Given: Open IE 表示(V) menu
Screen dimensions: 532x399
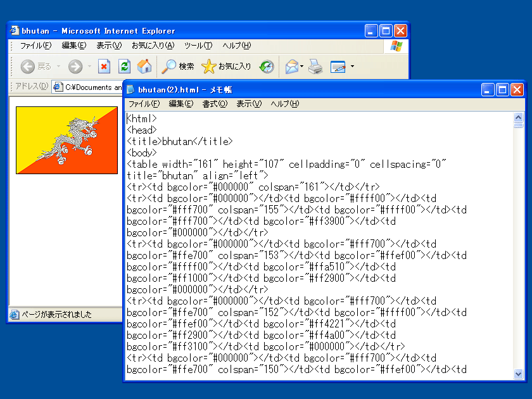Looking at the screenshot, I should click(x=109, y=46).
